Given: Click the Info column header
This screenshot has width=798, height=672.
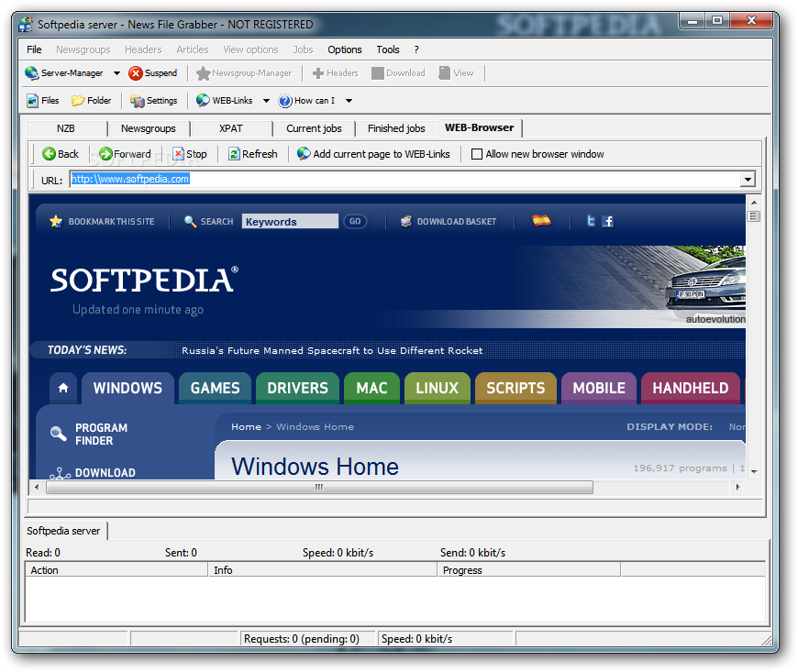Looking at the screenshot, I should [323, 569].
